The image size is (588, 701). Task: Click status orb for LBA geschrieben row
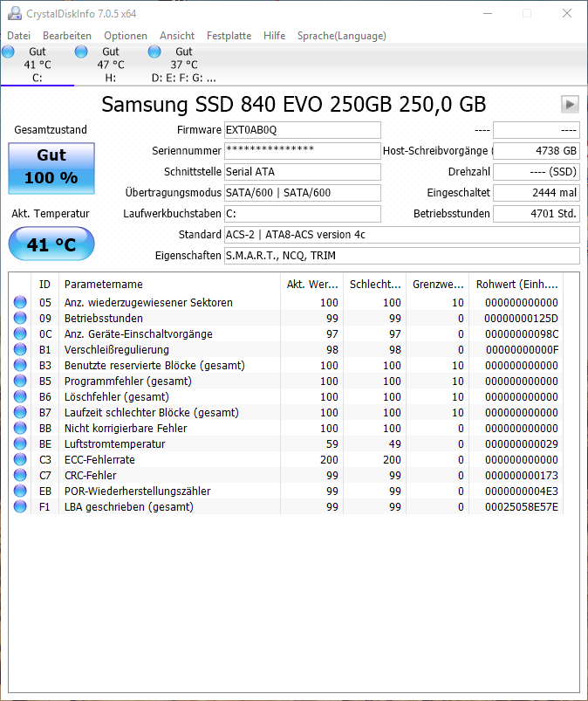[x=20, y=506]
